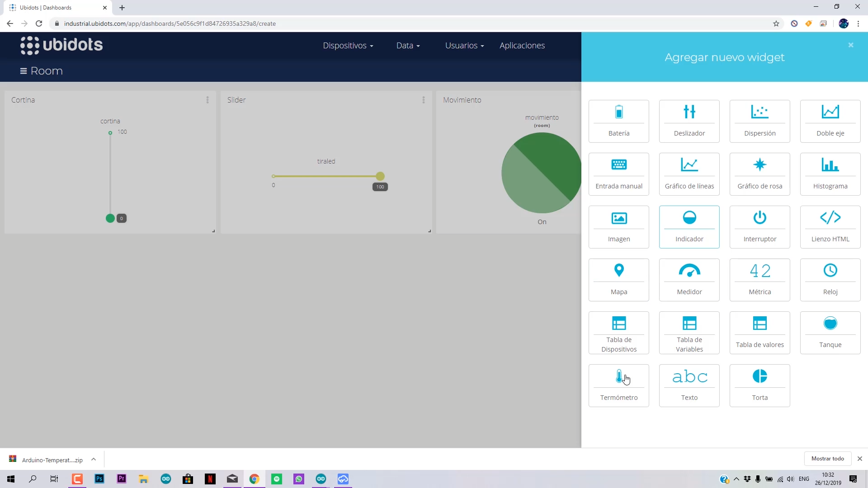This screenshot has width=868, height=488.
Task: Reload the browser page
Action: pyautogui.click(x=39, y=23)
